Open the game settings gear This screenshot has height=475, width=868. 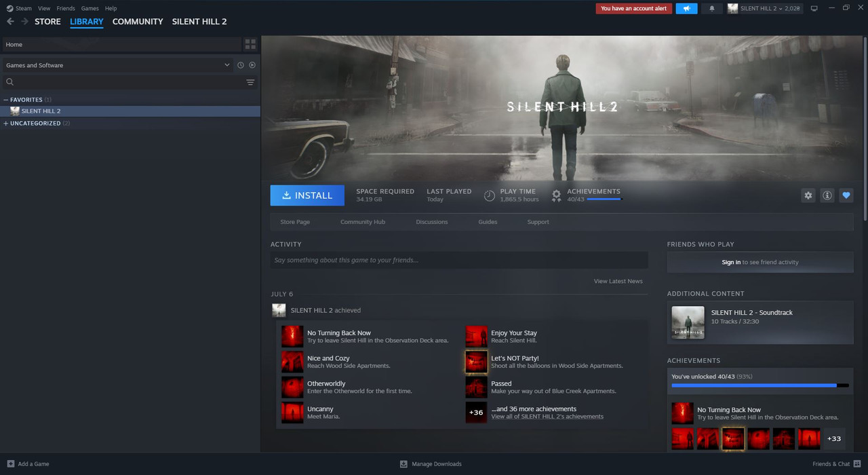[x=808, y=195]
